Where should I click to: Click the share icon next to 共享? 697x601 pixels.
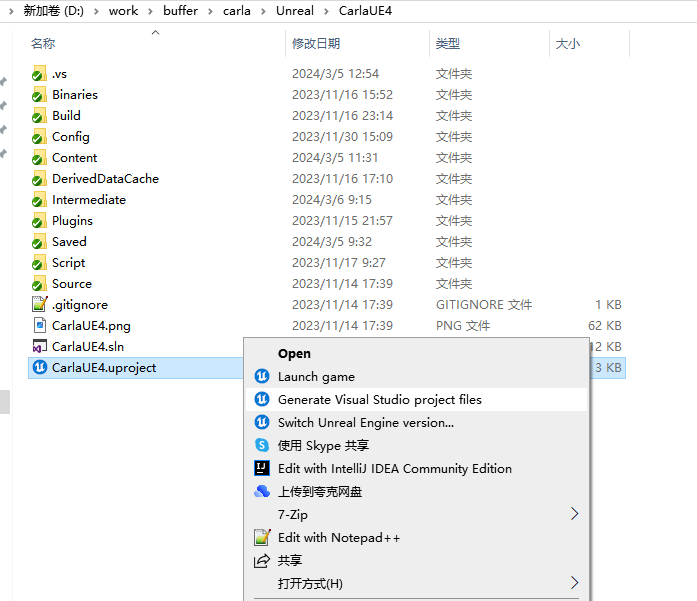(x=262, y=560)
